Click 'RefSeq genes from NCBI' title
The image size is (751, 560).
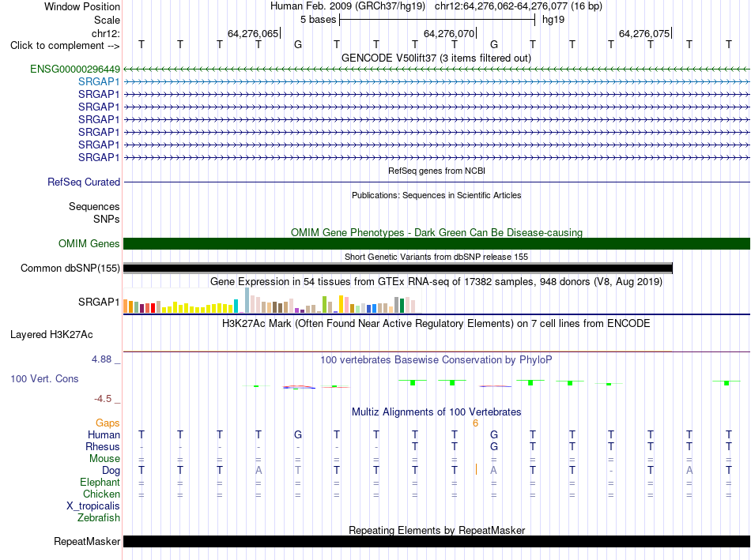pyautogui.click(x=437, y=171)
